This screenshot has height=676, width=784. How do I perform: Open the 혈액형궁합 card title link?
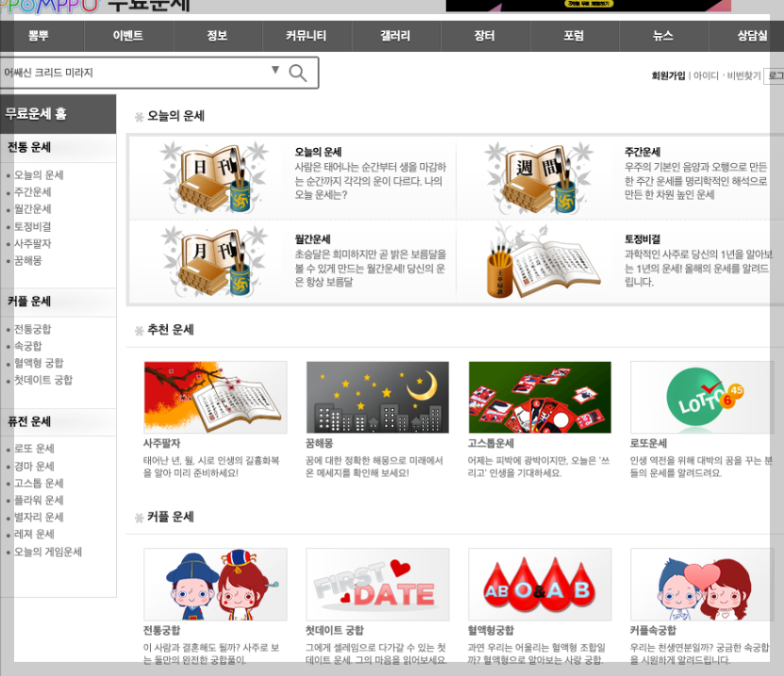[491, 631]
